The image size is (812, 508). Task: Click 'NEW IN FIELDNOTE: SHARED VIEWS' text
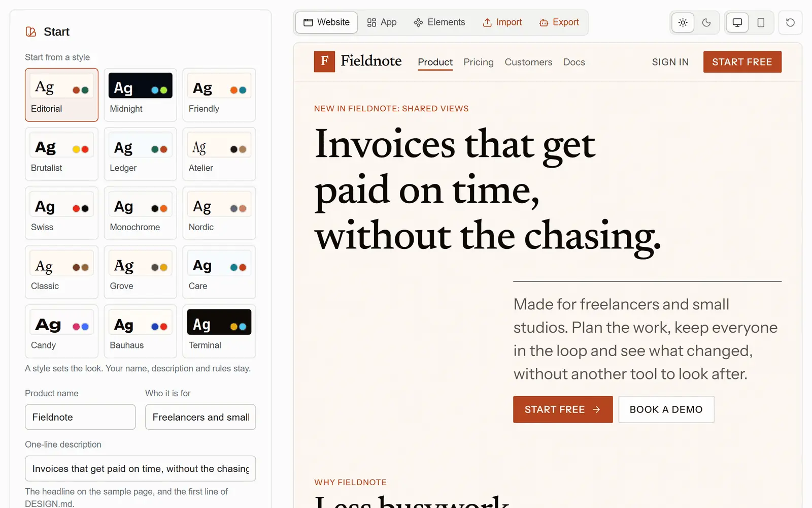pyautogui.click(x=391, y=109)
